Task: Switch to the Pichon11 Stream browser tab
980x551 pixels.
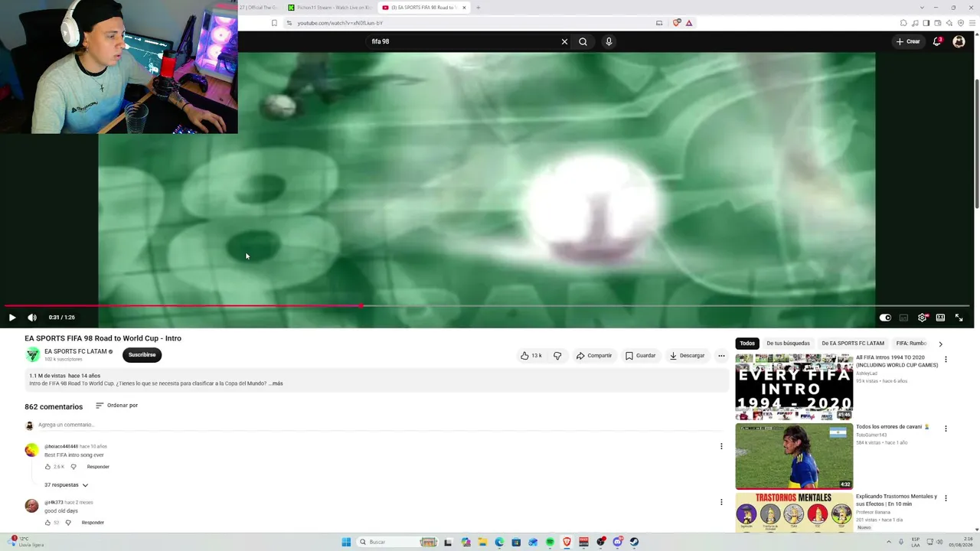Action: tap(329, 8)
